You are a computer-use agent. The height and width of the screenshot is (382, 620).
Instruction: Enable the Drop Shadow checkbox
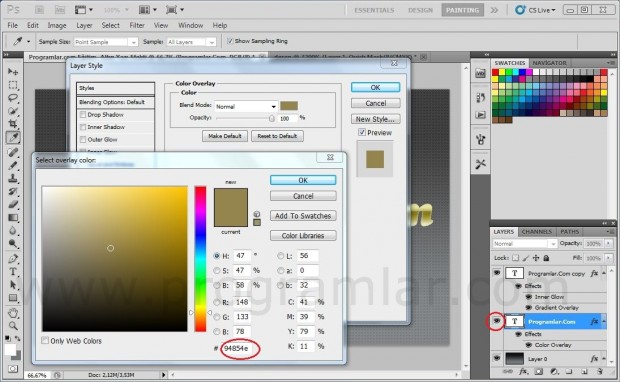pos(83,115)
